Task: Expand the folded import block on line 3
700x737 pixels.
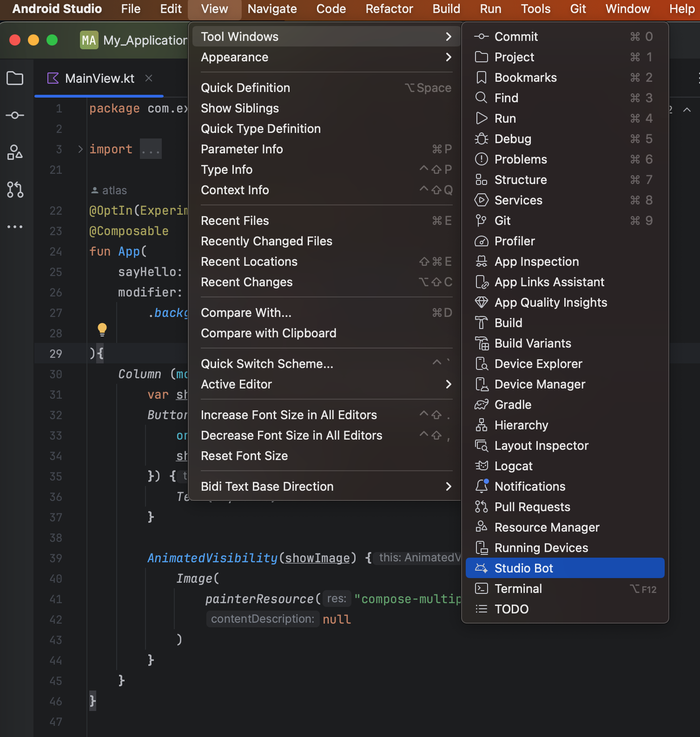Action: pyautogui.click(x=80, y=149)
